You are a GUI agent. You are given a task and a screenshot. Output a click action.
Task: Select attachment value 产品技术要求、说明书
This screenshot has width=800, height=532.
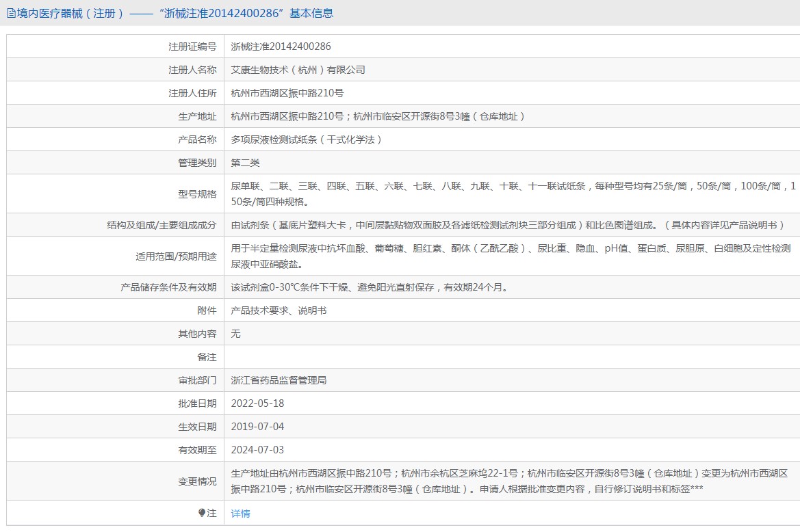coord(279,310)
